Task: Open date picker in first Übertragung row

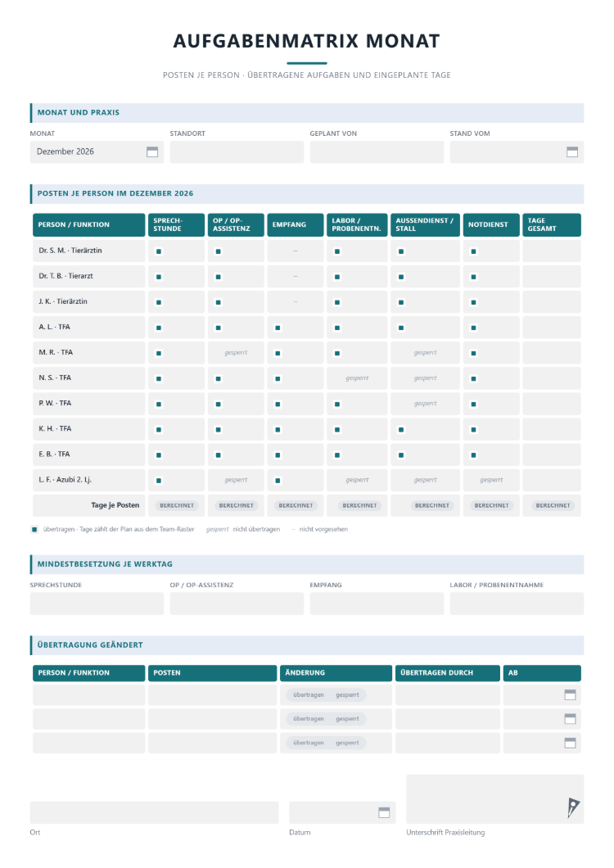Action: pyautogui.click(x=570, y=694)
